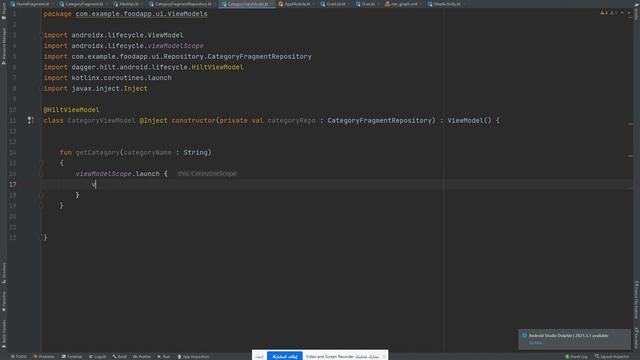Click the CategoryFragmentRepository type in constructor
Screen dimensions: 640x360
tap(379, 120)
